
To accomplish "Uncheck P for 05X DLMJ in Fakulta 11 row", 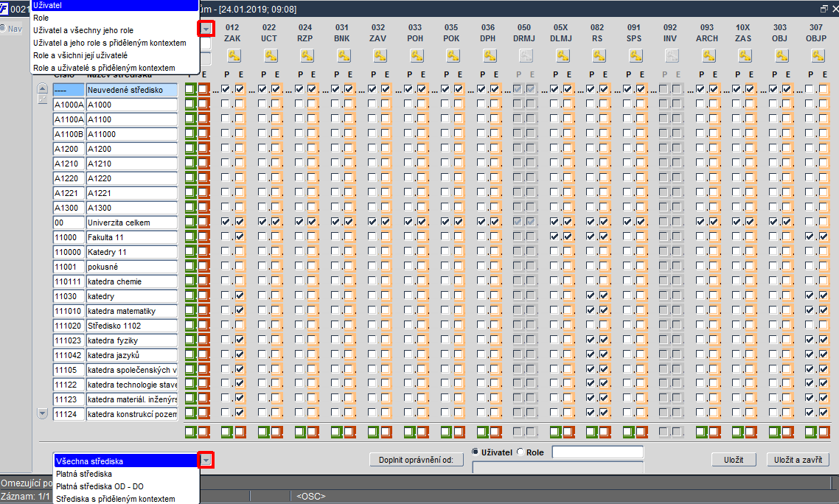I will pyautogui.click(x=554, y=237).
